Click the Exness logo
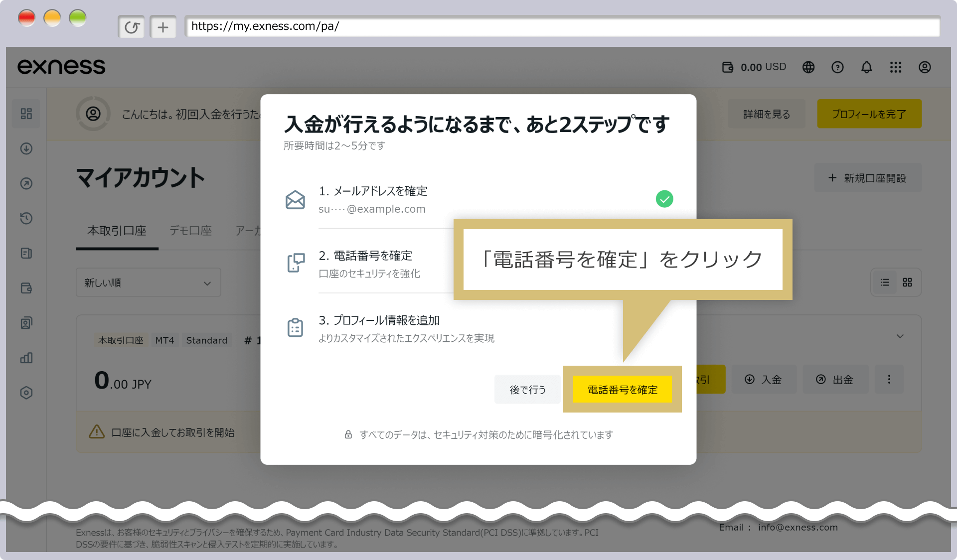Screen dimensions: 957x560 (61, 67)
